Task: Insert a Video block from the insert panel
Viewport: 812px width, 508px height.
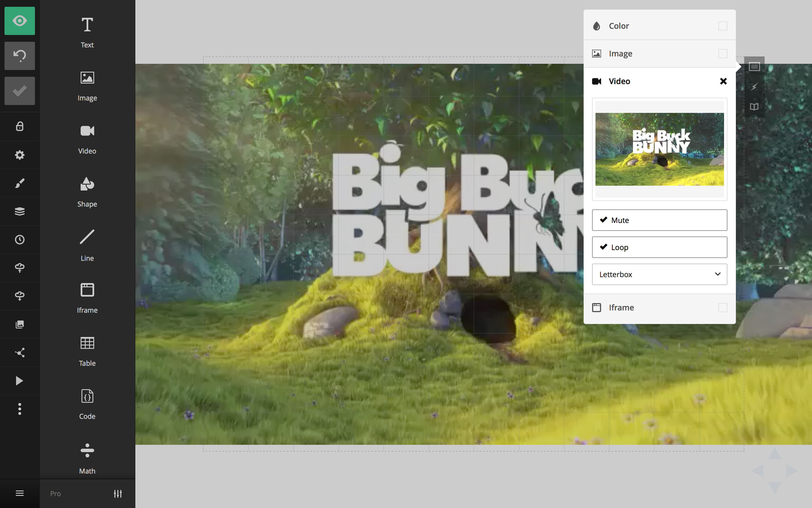Action: (x=87, y=139)
